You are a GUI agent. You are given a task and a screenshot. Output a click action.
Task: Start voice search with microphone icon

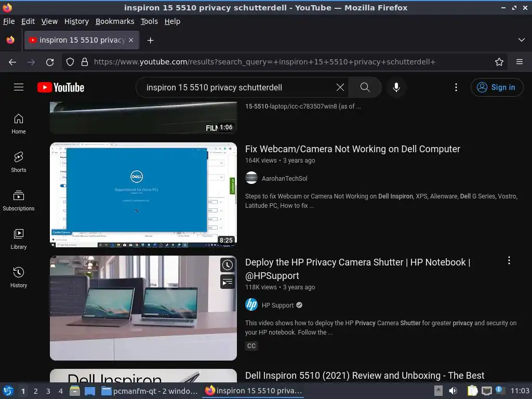(x=396, y=87)
